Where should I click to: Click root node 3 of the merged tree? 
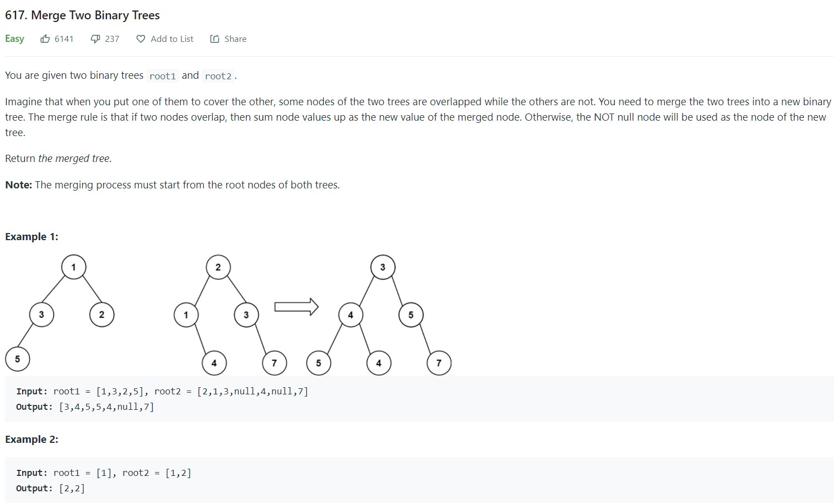click(x=383, y=267)
